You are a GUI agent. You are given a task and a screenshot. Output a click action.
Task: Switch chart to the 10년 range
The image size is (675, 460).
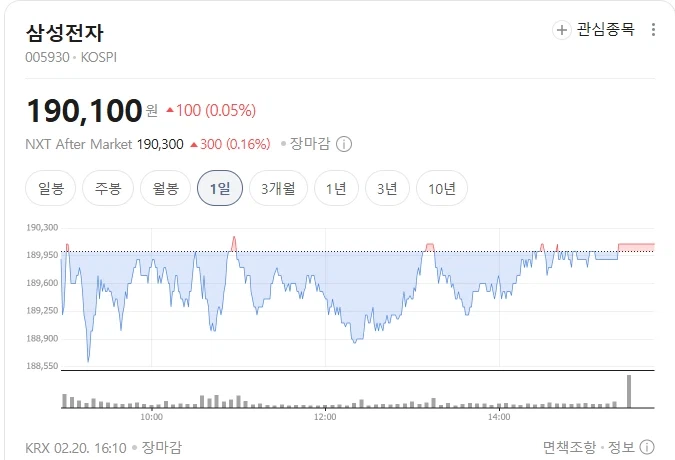pos(441,188)
